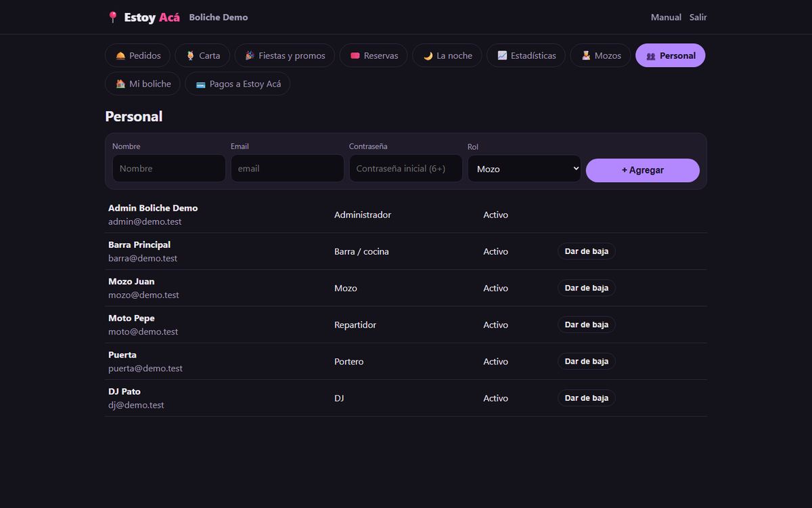Click the Reservas ticket icon
This screenshot has height=508, width=812.
(355, 56)
